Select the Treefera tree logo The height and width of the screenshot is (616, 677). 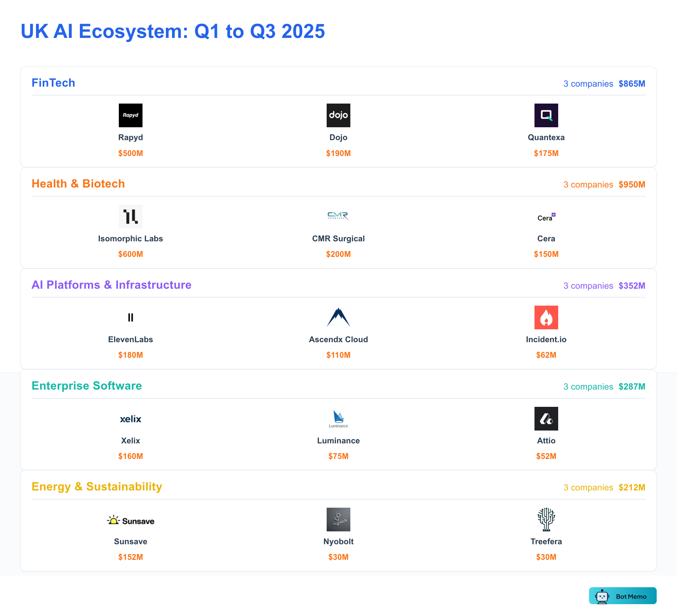(546, 520)
